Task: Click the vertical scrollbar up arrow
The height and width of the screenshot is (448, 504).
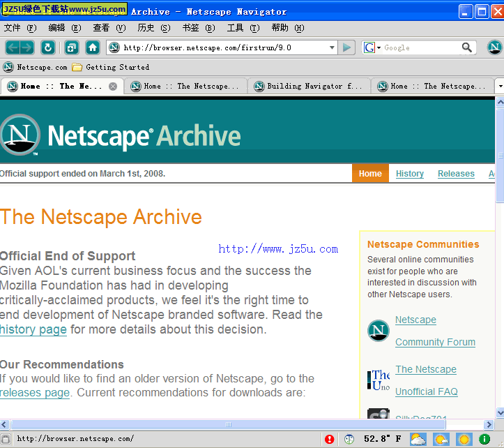Action: (500, 103)
